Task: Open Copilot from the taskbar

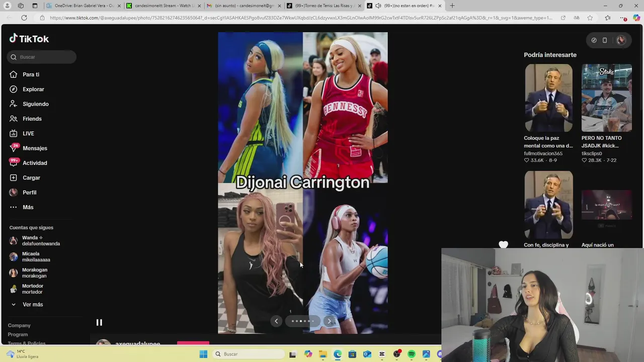Action: pos(308,354)
